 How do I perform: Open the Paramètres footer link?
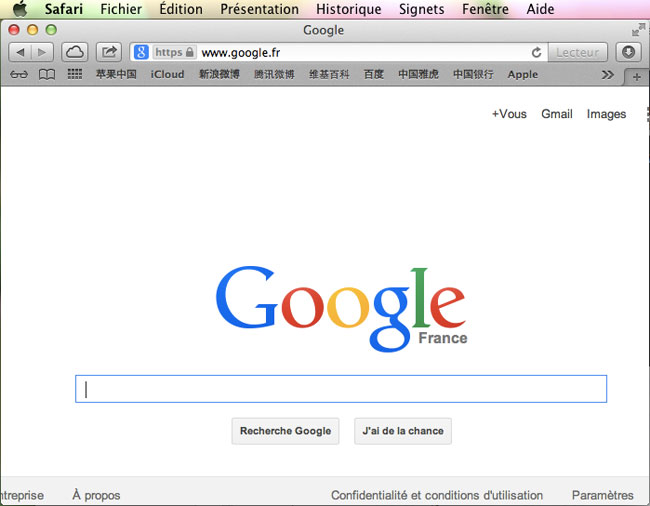pos(603,495)
